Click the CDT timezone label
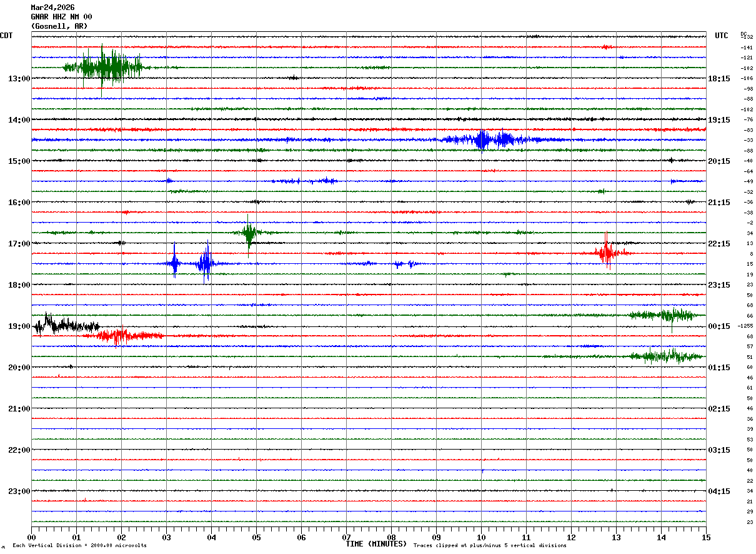 [6, 36]
